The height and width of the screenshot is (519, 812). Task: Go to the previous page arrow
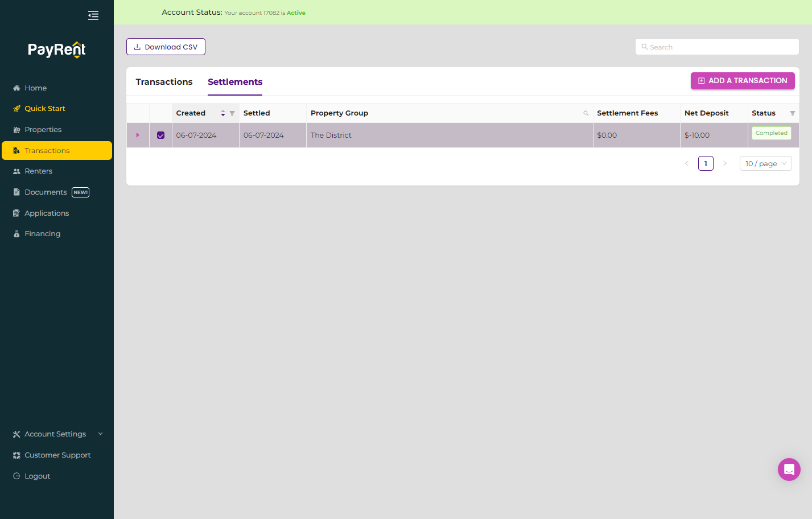[x=687, y=163]
